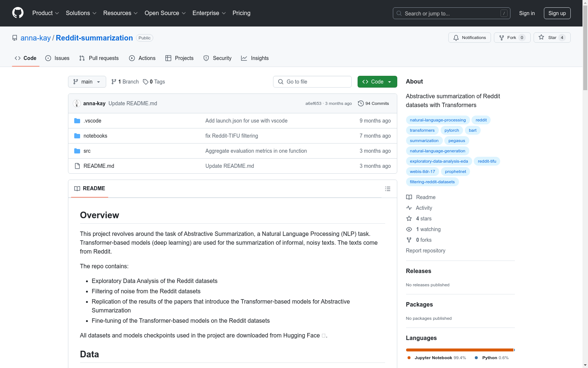This screenshot has height=368, width=588.
Task: Click the Report repository link
Action: tap(426, 251)
